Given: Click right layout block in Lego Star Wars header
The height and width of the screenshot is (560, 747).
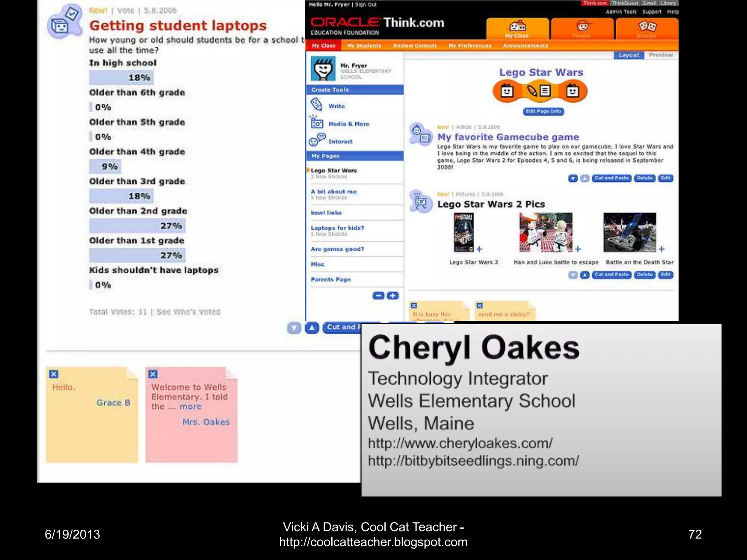Looking at the screenshot, I should pyautogui.click(x=572, y=91).
